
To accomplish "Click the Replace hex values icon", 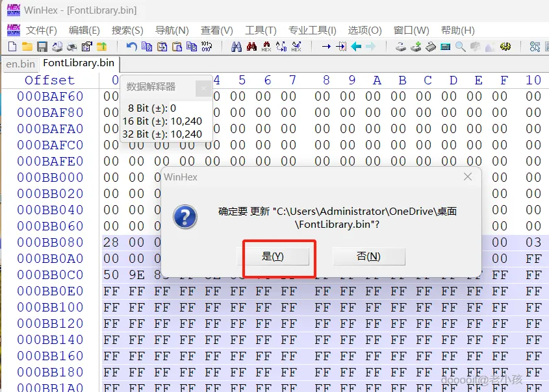I will click(x=296, y=46).
